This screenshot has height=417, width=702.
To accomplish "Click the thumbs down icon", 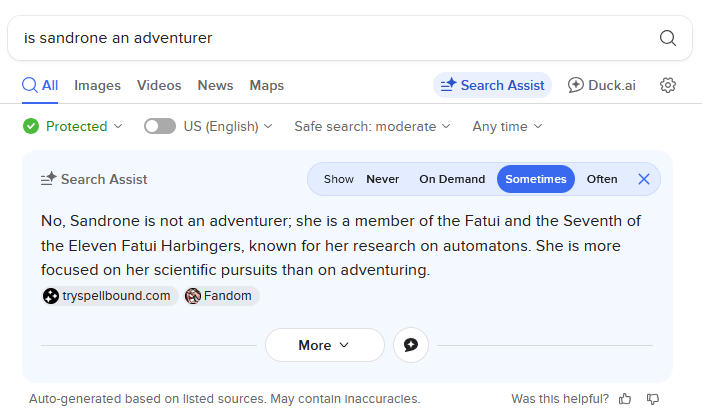I will [653, 398].
